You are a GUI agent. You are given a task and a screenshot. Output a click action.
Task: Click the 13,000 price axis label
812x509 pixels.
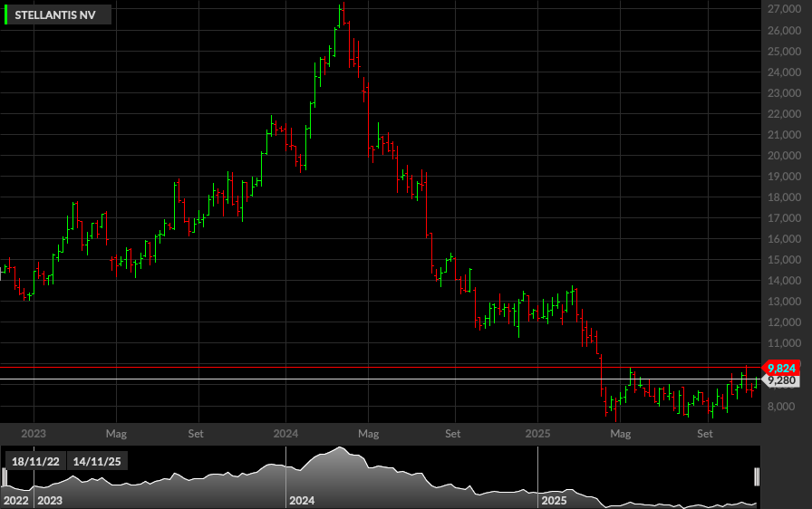(x=784, y=302)
